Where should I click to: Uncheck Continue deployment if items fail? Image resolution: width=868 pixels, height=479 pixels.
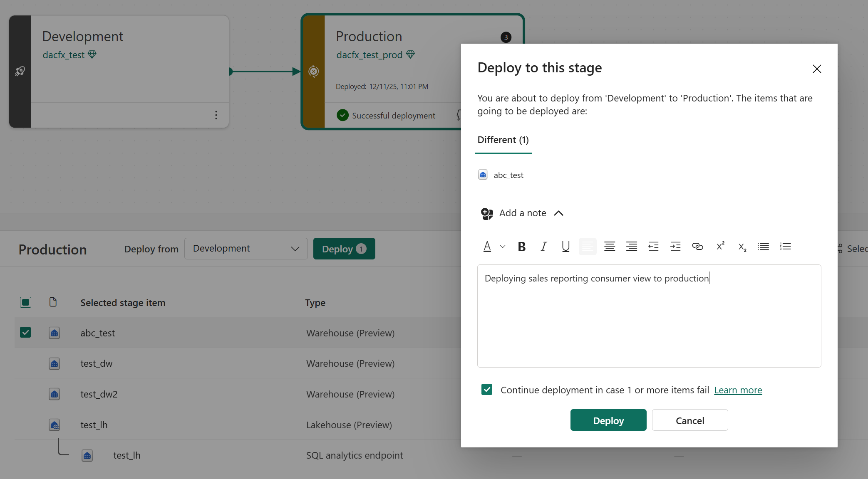(x=487, y=390)
